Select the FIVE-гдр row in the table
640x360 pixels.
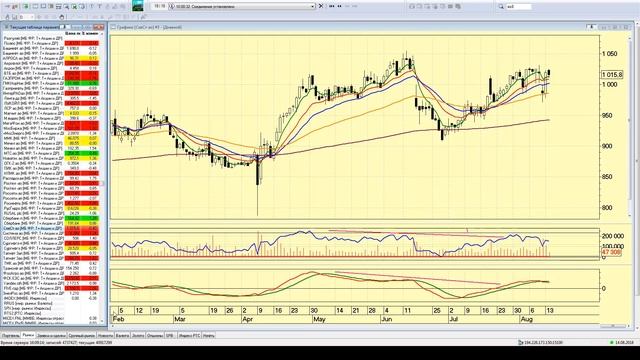point(51,289)
